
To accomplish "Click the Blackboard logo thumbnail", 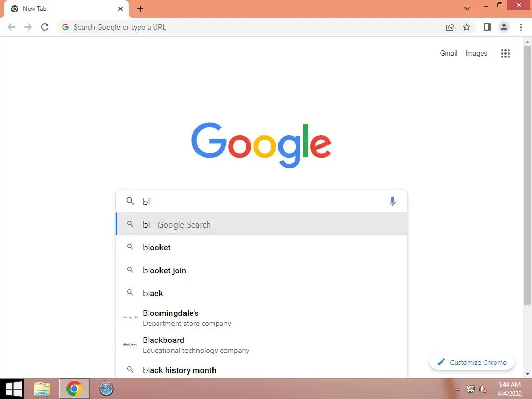I will 130,345.
